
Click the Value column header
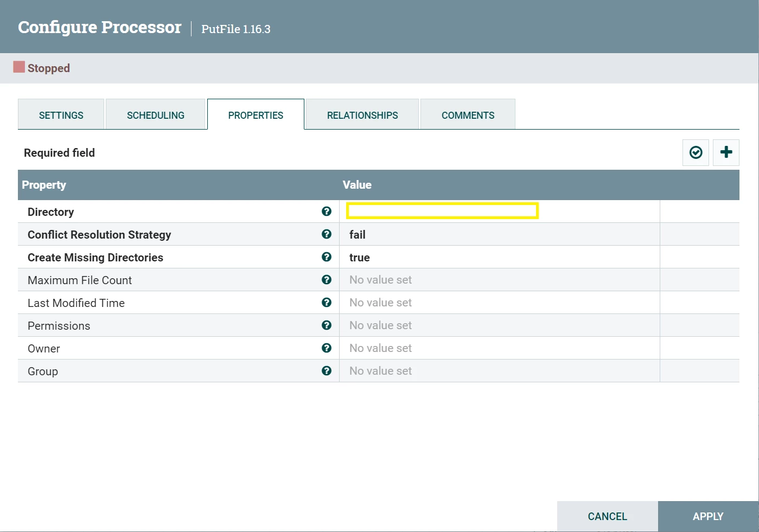[x=357, y=185]
